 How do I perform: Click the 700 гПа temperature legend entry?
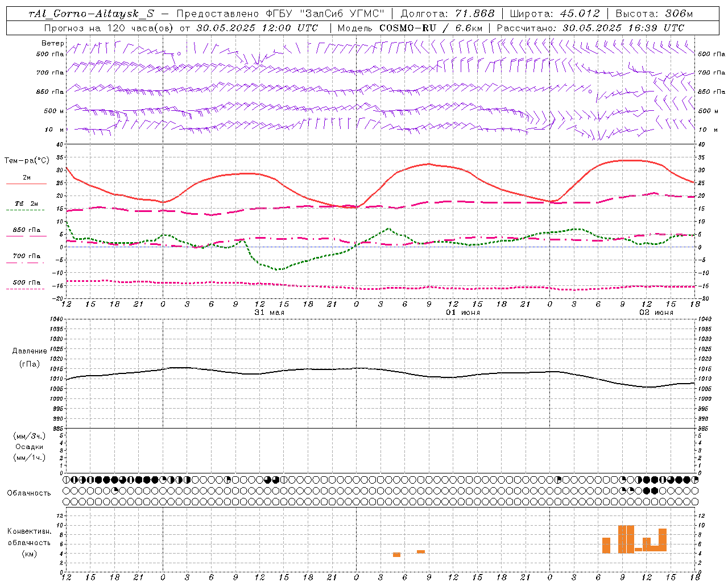(27, 256)
